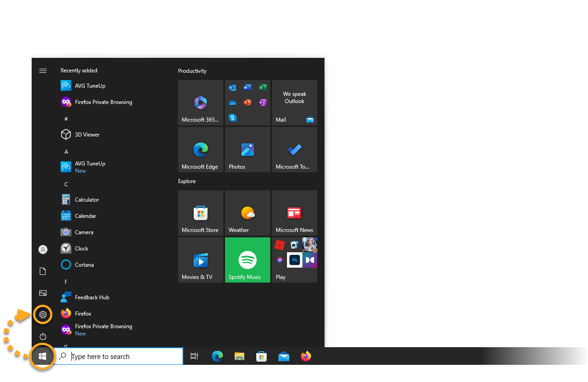
Task: Expand the Play games folder tile
Action: [294, 260]
